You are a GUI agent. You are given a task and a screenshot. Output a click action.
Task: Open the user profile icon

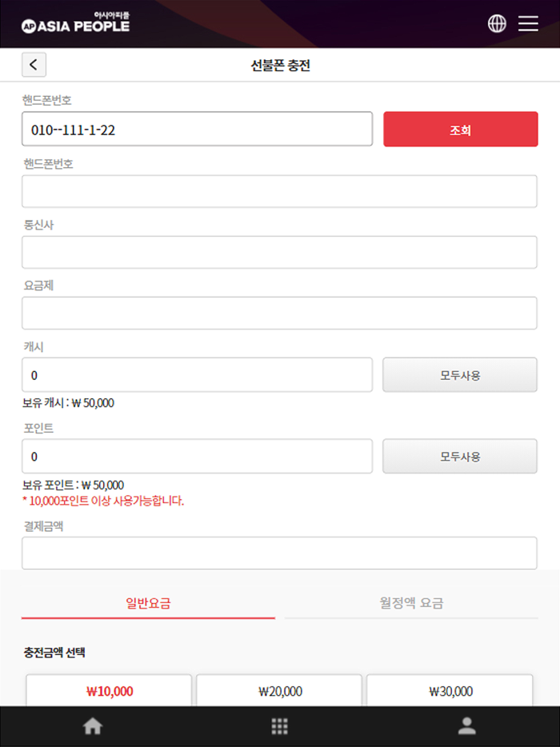(x=466, y=725)
